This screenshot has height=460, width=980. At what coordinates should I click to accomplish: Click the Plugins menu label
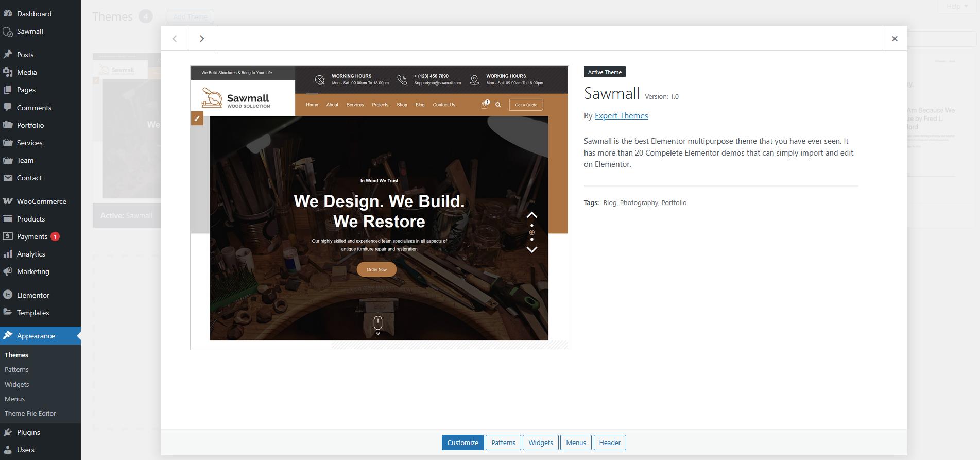(28, 432)
